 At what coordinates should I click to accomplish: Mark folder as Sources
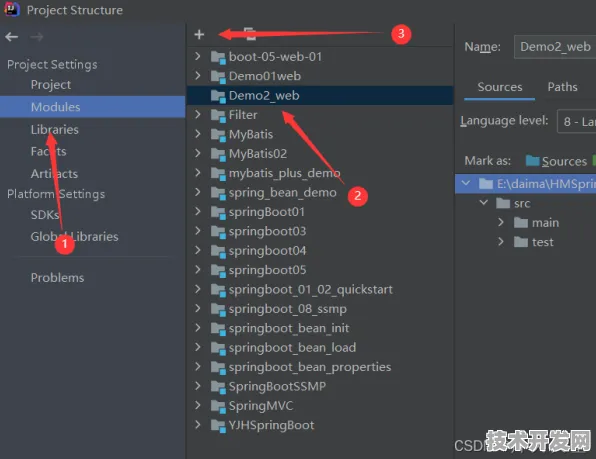tap(556, 161)
